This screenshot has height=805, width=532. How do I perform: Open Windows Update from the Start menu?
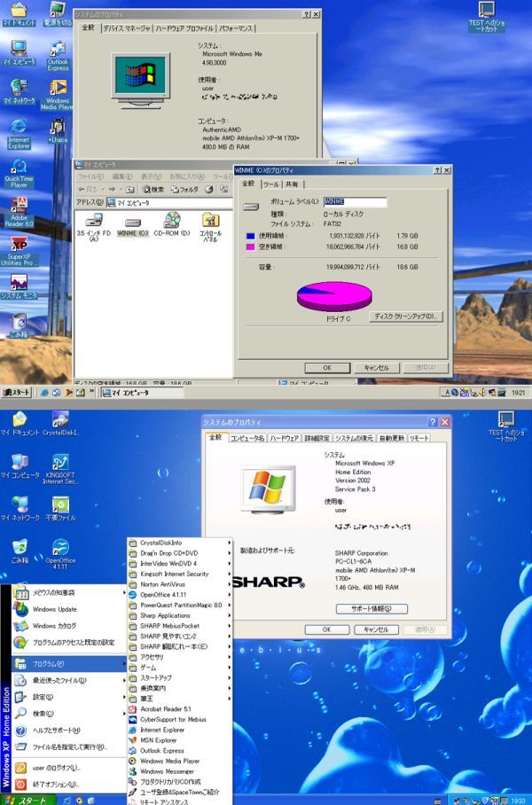tap(55, 609)
